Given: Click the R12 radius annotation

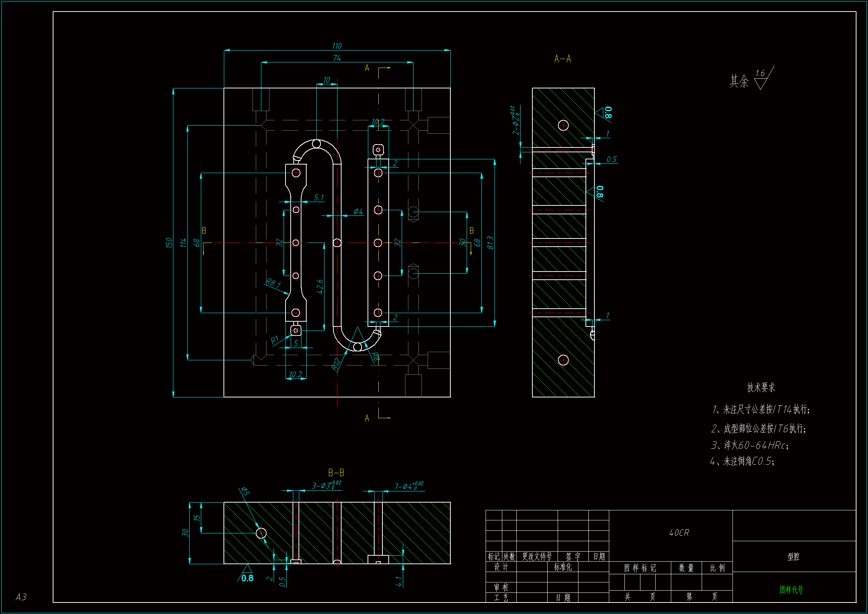Looking at the screenshot, I should (336, 364).
